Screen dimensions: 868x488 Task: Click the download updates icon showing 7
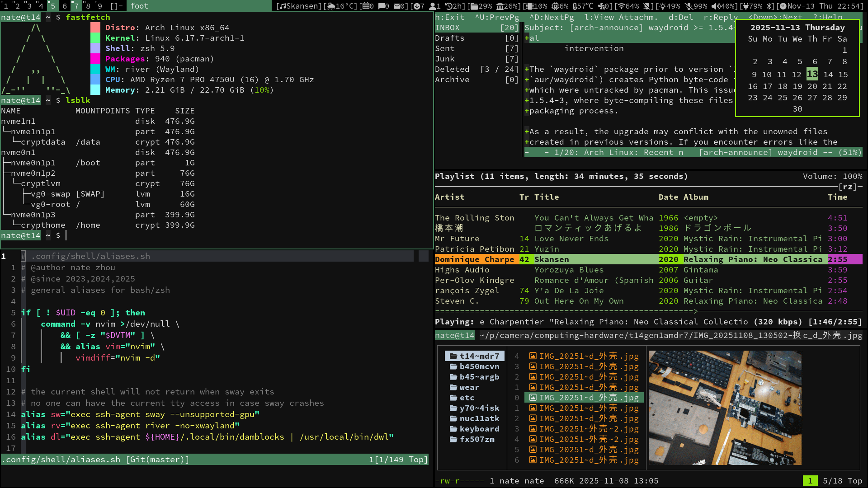tap(416, 6)
